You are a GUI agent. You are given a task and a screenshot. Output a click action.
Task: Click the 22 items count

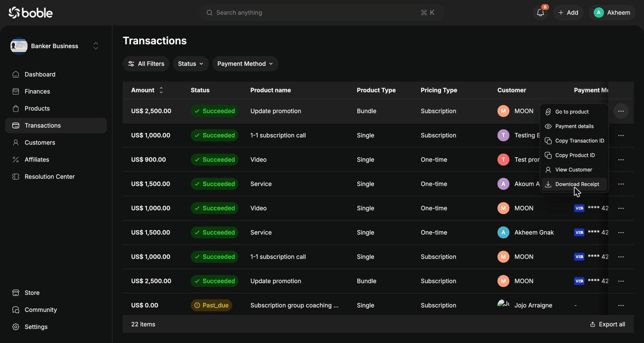coord(143,324)
